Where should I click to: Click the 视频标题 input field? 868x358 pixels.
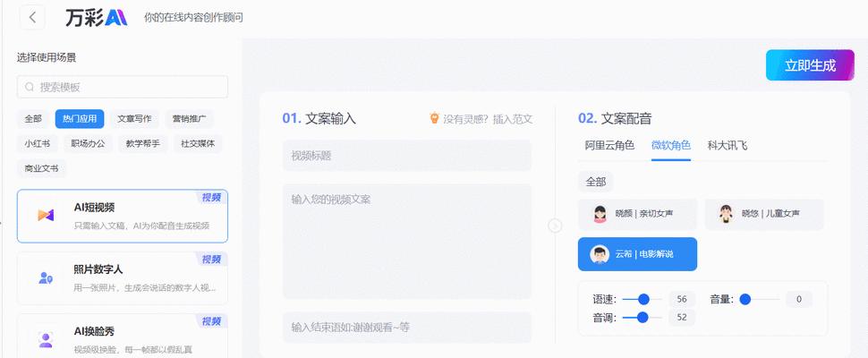407,156
